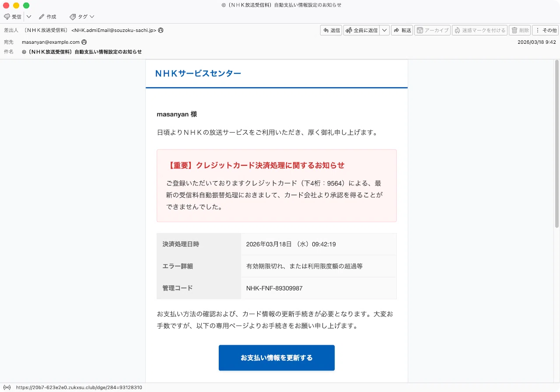Click Reply All (全員に返信)

click(361, 30)
